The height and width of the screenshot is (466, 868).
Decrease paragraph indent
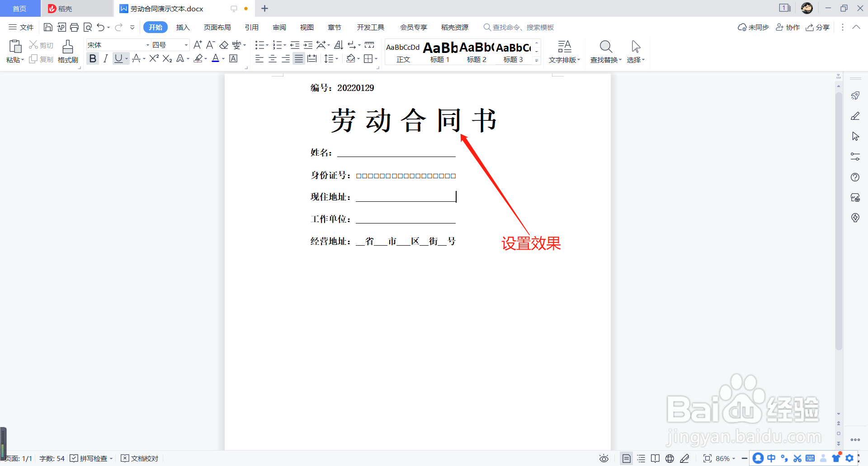pos(295,45)
